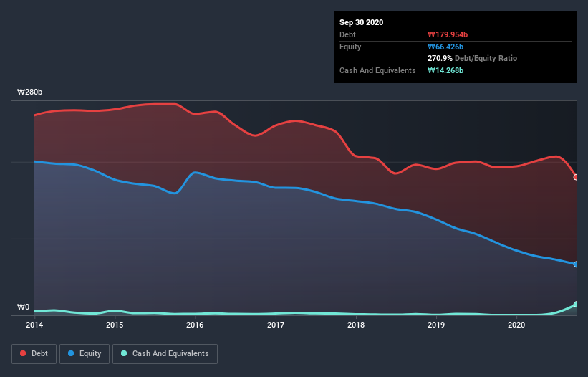
Task: Click the 2020 x-axis label
Action: pyautogui.click(x=516, y=325)
